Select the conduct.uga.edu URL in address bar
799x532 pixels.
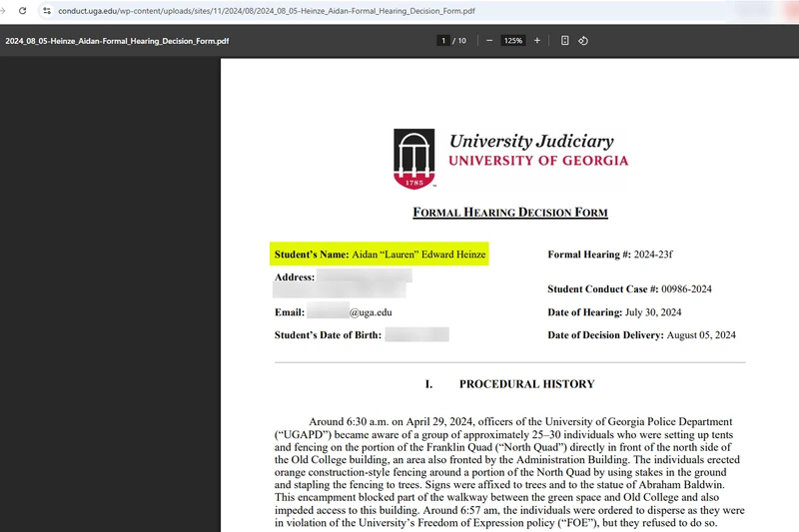pyautogui.click(x=267, y=11)
